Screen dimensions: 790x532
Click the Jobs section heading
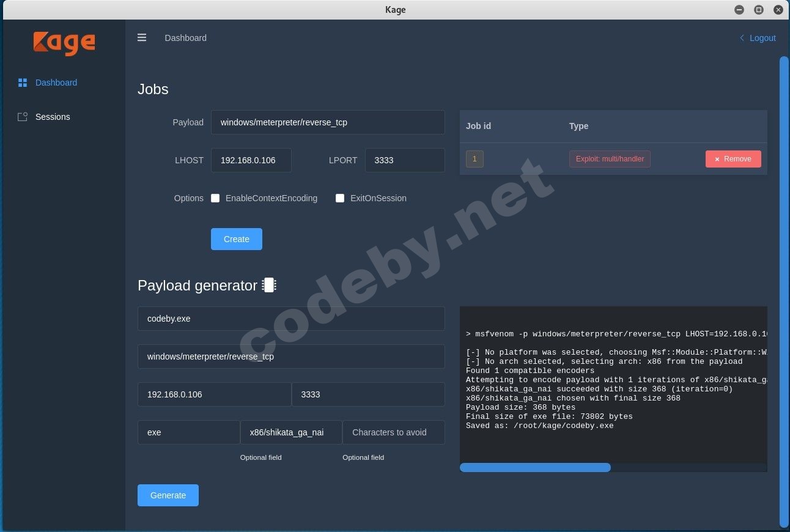[153, 89]
